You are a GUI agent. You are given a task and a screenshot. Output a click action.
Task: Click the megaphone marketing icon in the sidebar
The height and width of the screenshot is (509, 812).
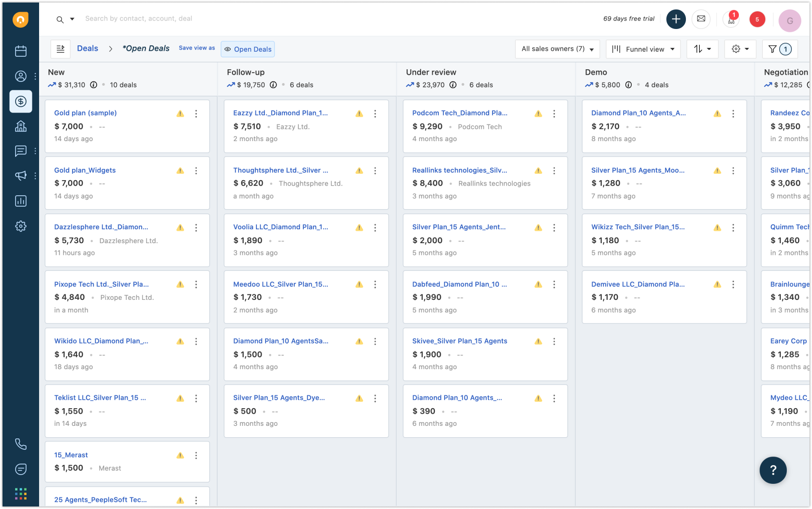point(21,176)
